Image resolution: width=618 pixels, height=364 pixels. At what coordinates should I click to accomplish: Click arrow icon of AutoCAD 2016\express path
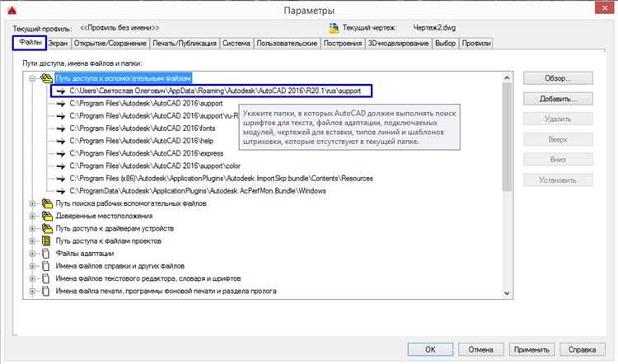click(60, 154)
